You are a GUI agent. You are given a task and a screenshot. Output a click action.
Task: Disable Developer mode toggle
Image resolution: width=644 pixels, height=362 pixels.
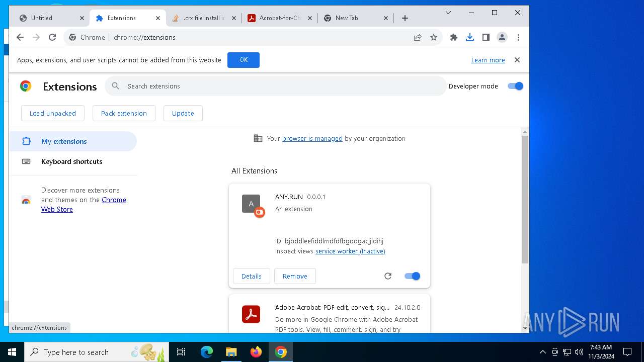pos(516,86)
